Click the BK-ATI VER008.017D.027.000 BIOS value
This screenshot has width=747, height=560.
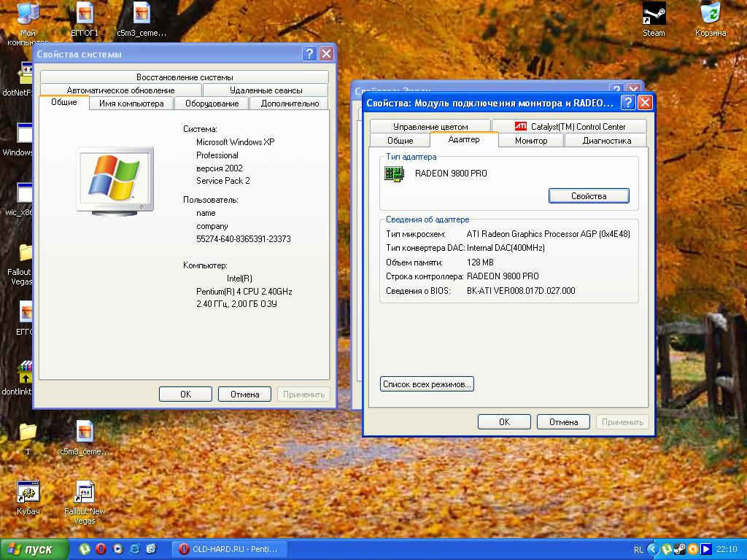[x=521, y=291]
